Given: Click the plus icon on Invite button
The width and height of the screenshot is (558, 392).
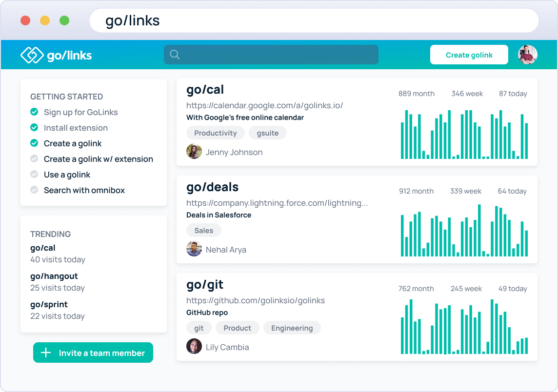Looking at the screenshot, I should 46,353.
